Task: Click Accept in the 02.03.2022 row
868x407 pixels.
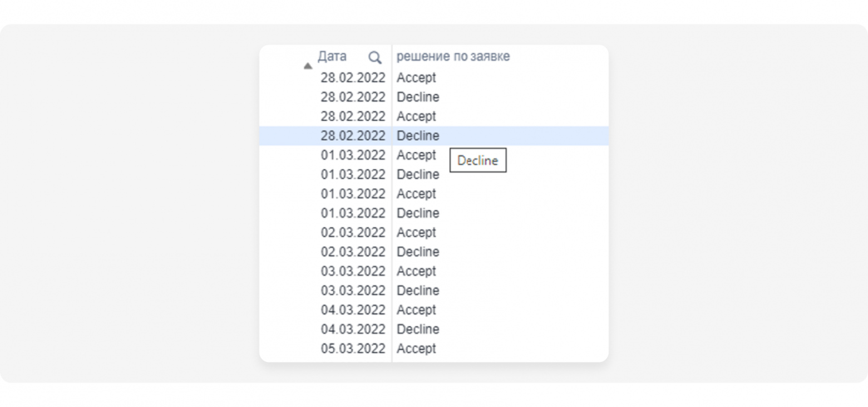Action: point(416,232)
